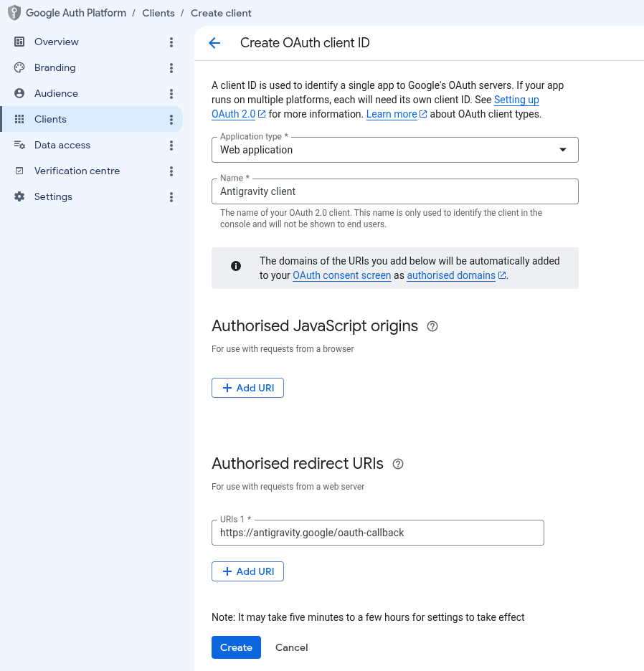Click the Branding palette icon
This screenshot has height=671, width=644.
click(19, 67)
